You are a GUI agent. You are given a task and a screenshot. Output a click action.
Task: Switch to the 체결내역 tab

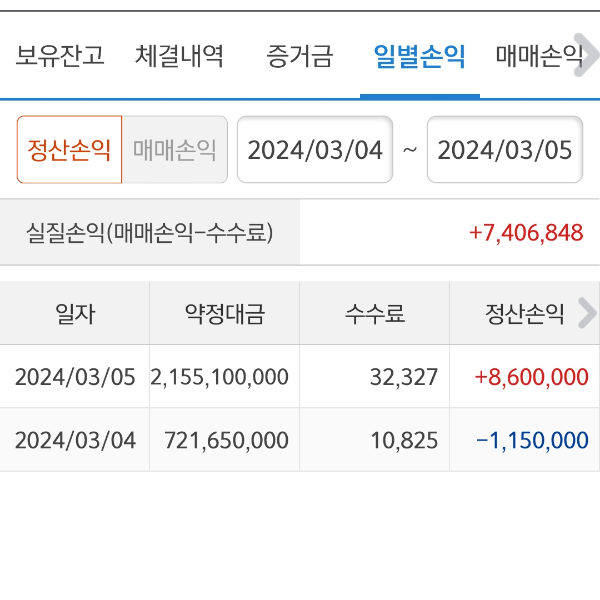(180, 56)
